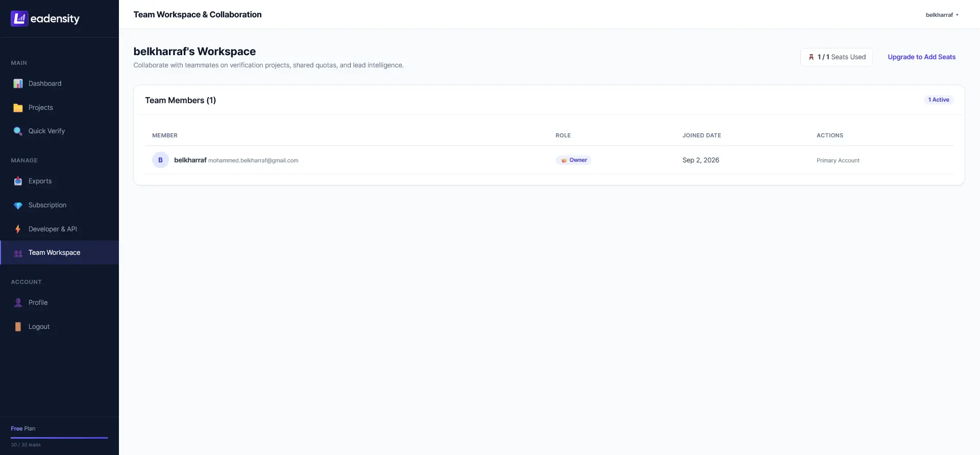Click the belkharraf's Workspace title
Image resolution: width=980 pixels, height=455 pixels.
click(x=194, y=52)
